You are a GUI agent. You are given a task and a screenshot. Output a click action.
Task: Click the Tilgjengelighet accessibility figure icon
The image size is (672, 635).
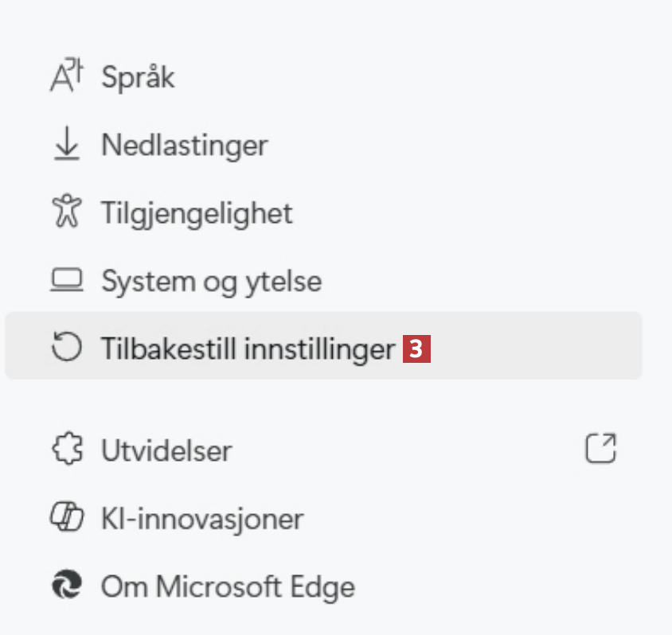(x=67, y=213)
